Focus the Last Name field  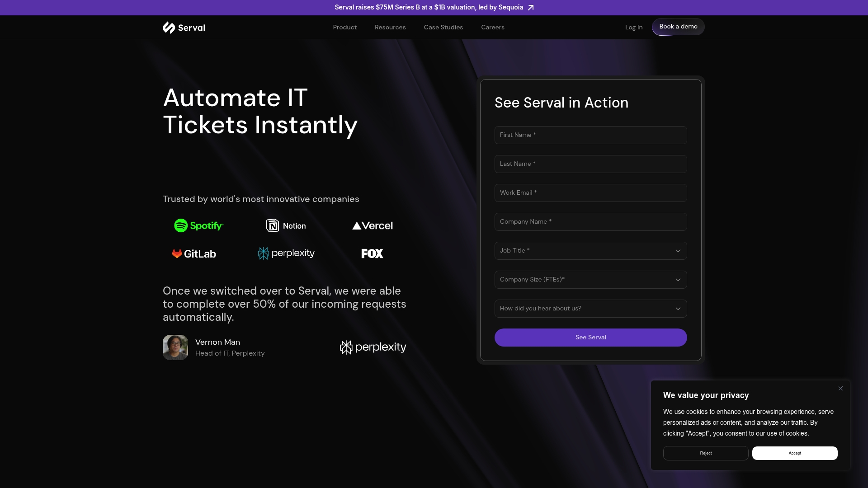pyautogui.click(x=590, y=164)
